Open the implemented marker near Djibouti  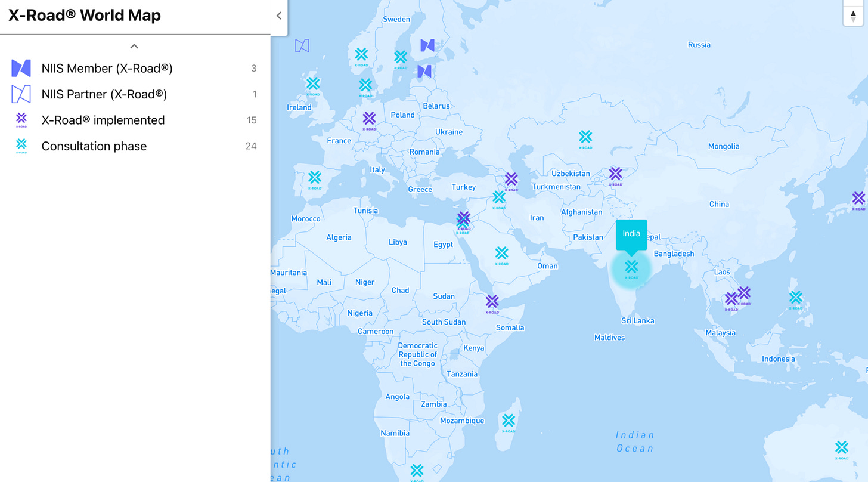[x=492, y=304]
